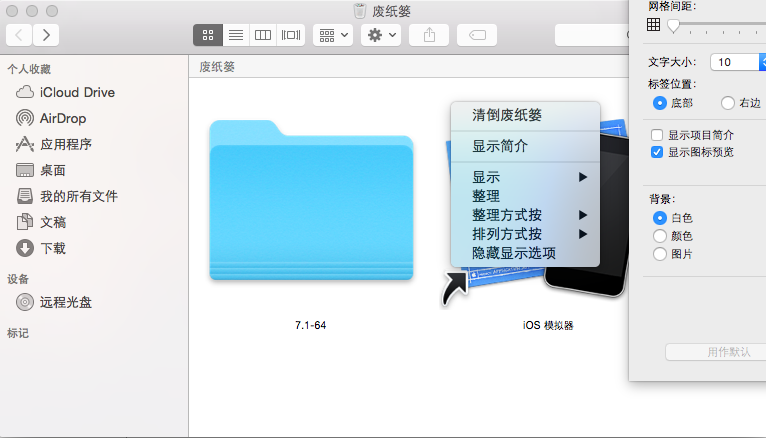Click the 7.1-64 folder name label
The width and height of the screenshot is (766, 438).
pyautogui.click(x=311, y=325)
